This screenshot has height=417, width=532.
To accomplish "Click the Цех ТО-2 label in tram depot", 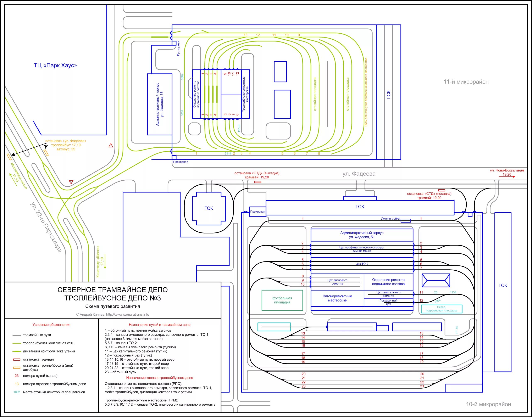I will [362, 264].
